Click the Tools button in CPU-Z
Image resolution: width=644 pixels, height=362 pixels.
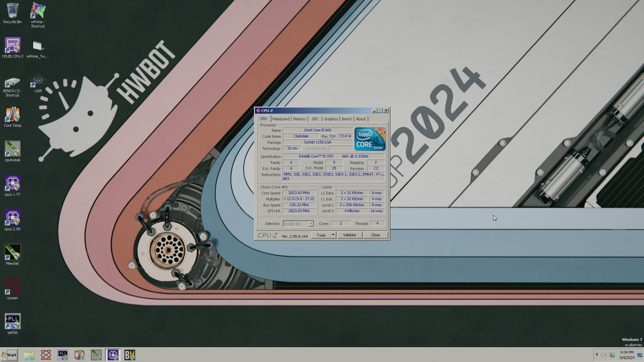[x=321, y=235]
